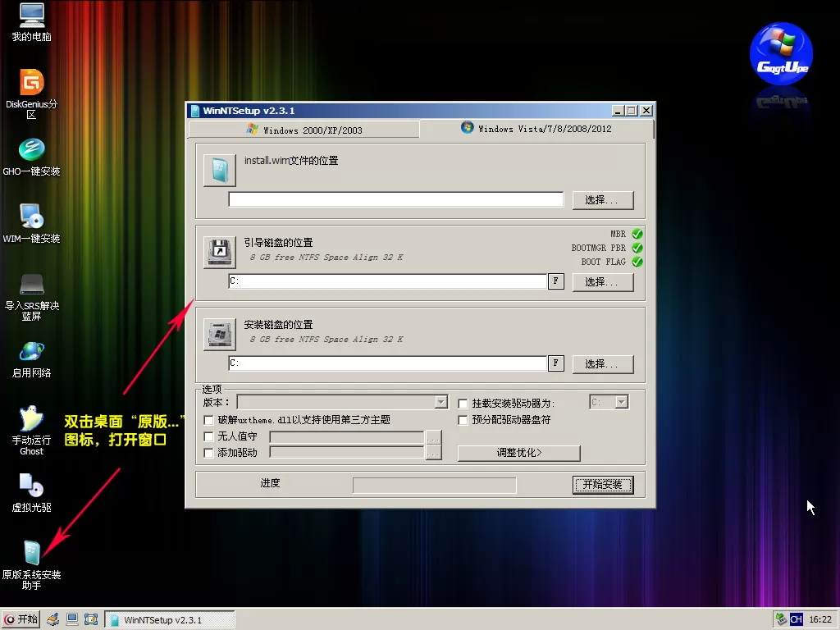Open DiskGenius partition tool desktop icon
The height and width of the screenshot is (630, 840).
coord(31,83)
